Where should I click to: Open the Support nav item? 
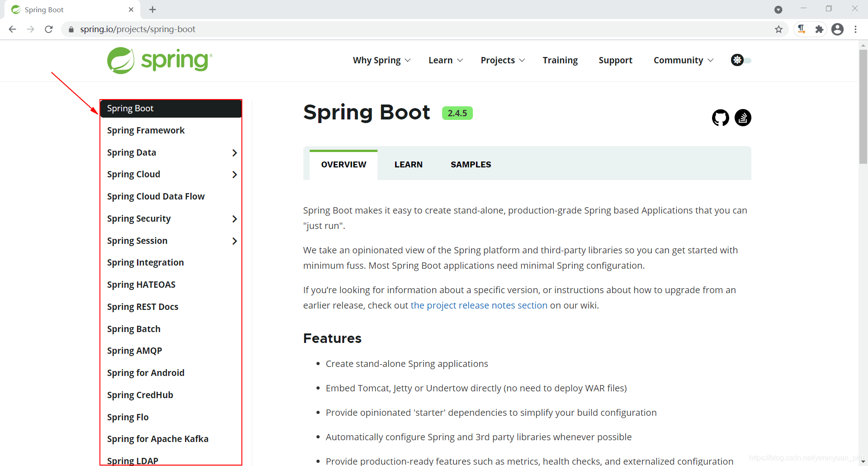pyautogui.click(x=615, y=60)
